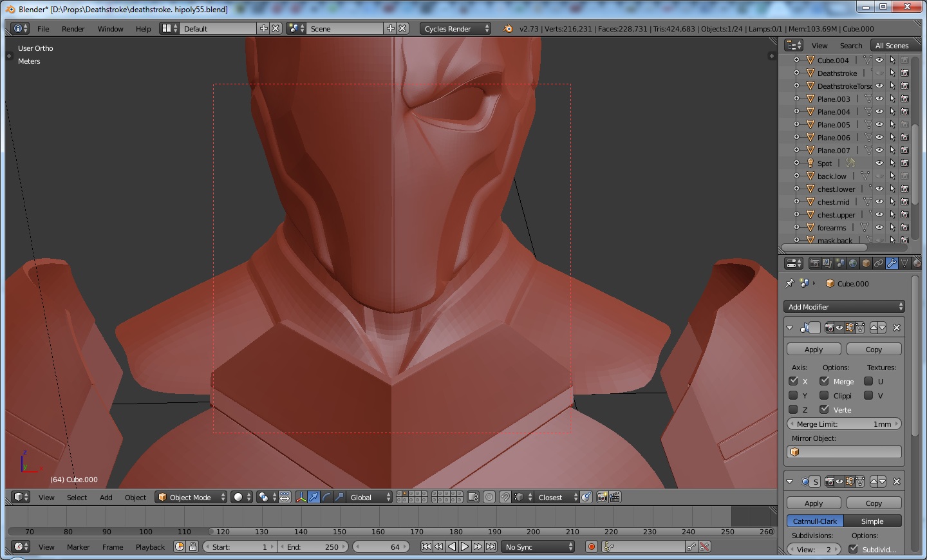The height and width of the screenshot is (560, 927).
Task: Open the Scene properties tab icon
Action: tap(840, 263)
